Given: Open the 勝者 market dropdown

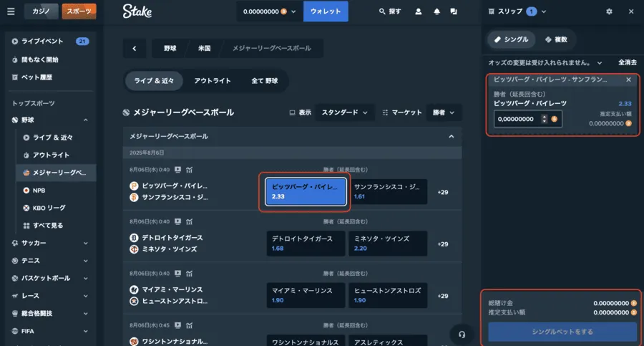Looking at the screenshot, I should (444, 112).
